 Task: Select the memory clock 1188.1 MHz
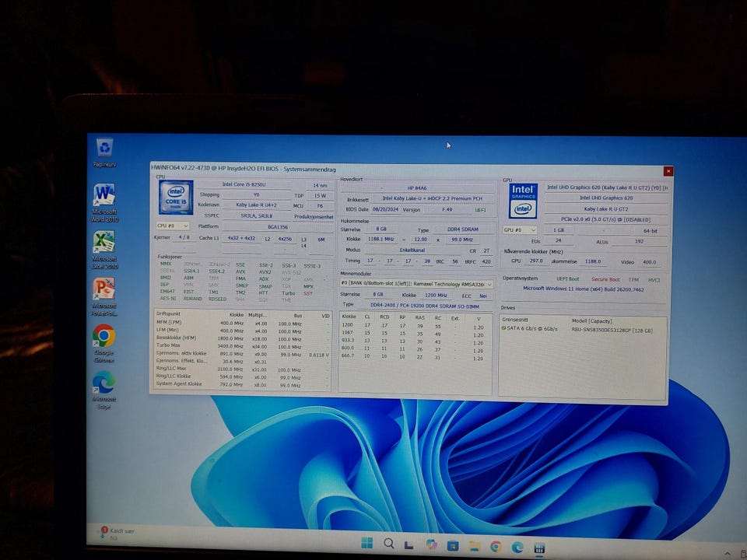[x=381, y=239]
